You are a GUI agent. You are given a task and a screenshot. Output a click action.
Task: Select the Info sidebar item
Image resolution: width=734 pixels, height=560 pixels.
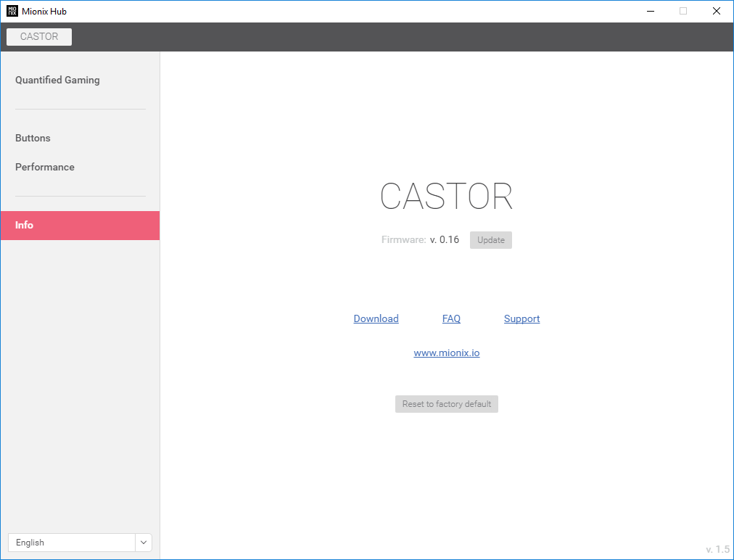coord(80,225)
